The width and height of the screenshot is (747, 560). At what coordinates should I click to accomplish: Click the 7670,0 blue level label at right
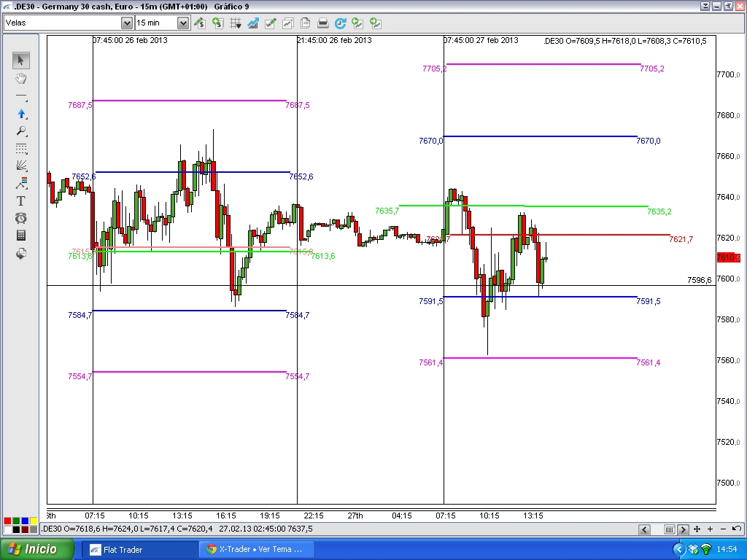pyautogui.click(x=649, y=141)
